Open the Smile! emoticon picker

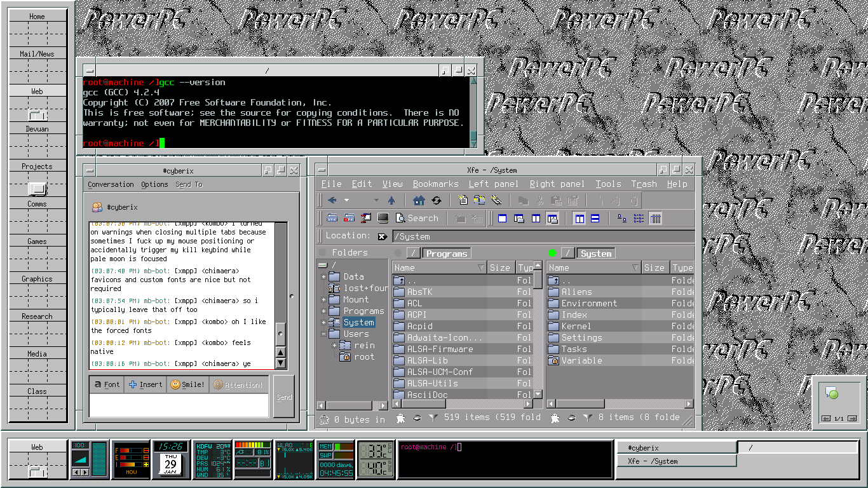(187, 384)
